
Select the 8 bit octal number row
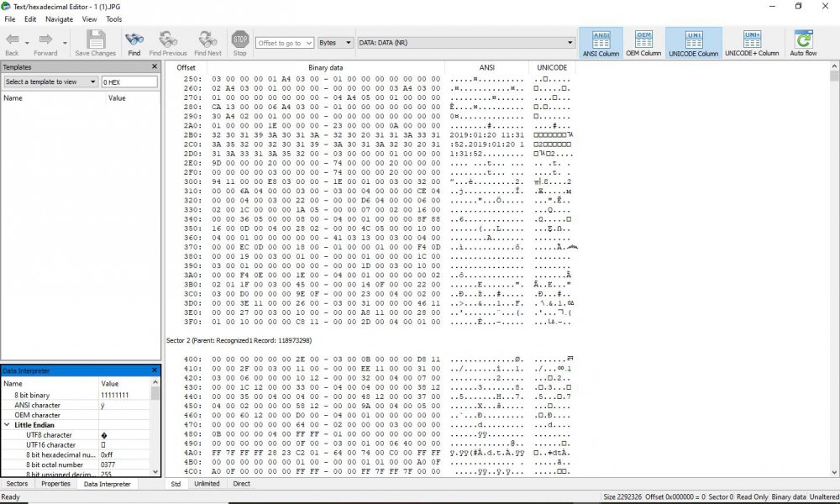76,465
